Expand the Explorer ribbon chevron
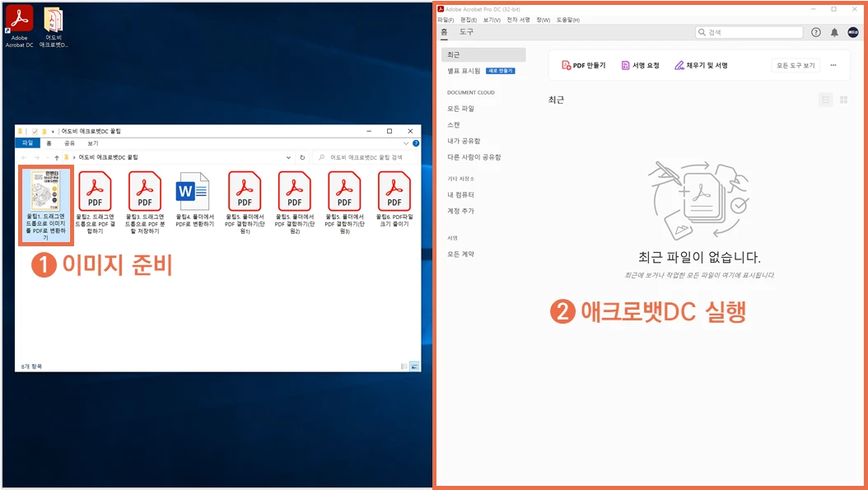The width and height of the screenshot is (868, 490). [x=406, y=143]
